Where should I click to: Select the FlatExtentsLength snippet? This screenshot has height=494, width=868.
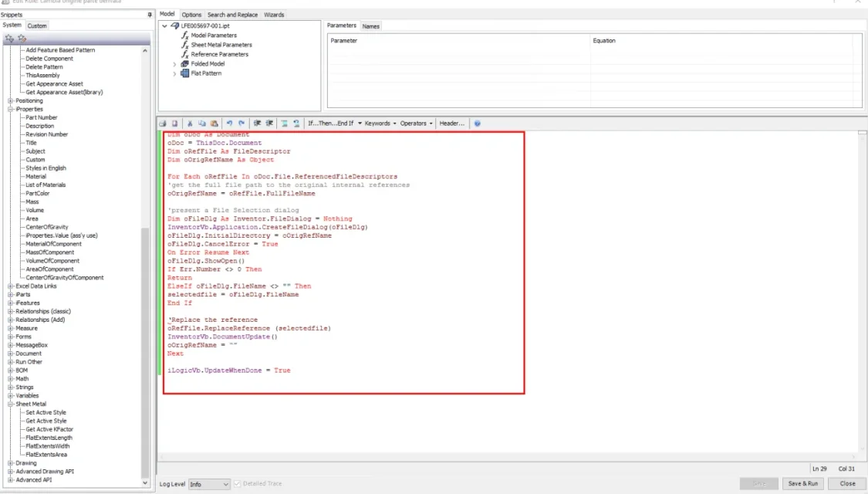[x=49, y=438]
